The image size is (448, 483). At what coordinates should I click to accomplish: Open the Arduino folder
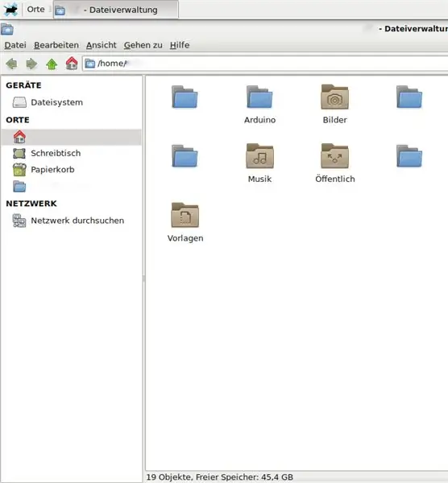click(259, 104)
